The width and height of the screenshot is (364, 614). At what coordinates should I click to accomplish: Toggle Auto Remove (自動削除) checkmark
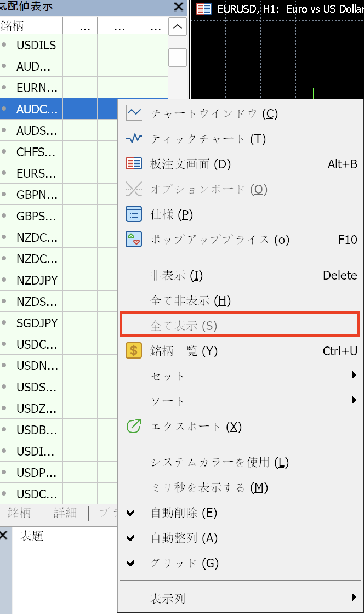[x=131, y=513]
